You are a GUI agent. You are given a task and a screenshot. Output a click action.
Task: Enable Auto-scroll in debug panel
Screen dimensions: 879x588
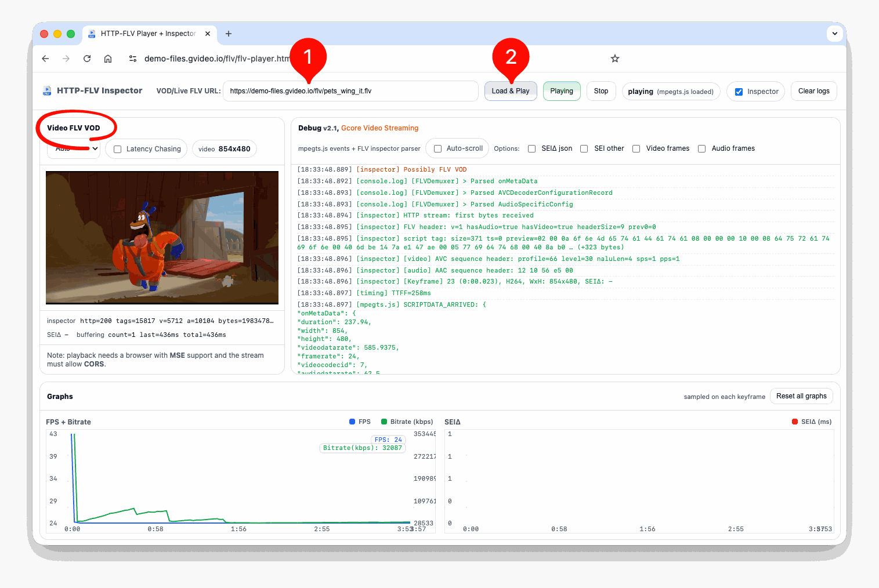pyautogui.click(x=438, y=148)
